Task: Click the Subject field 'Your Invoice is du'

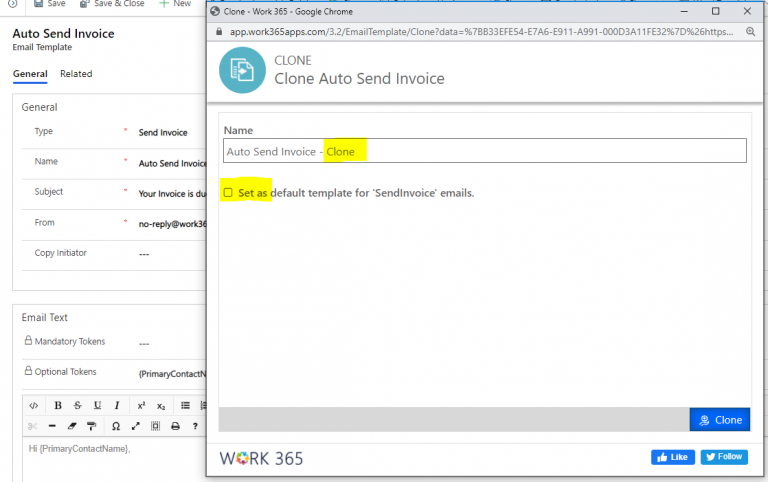Action: pyautogui.click(x=172, y=194)
